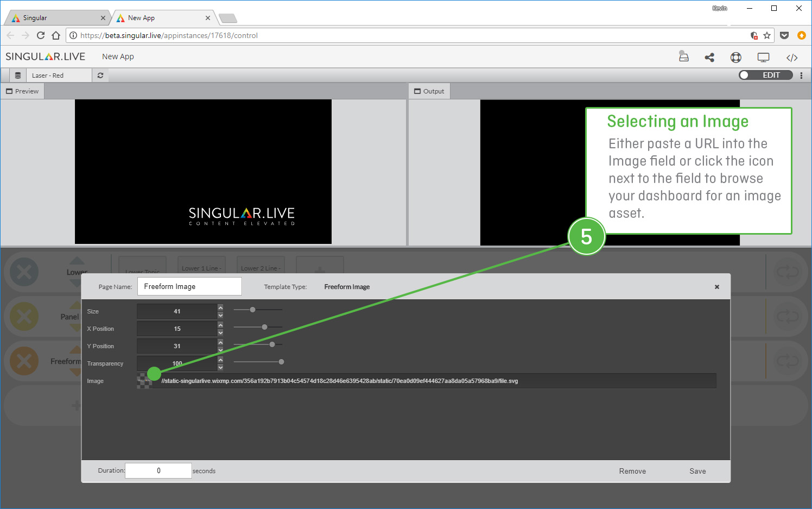Open site info icon in address bar
This screenshot has height=509, width=812.
[73, 35]
